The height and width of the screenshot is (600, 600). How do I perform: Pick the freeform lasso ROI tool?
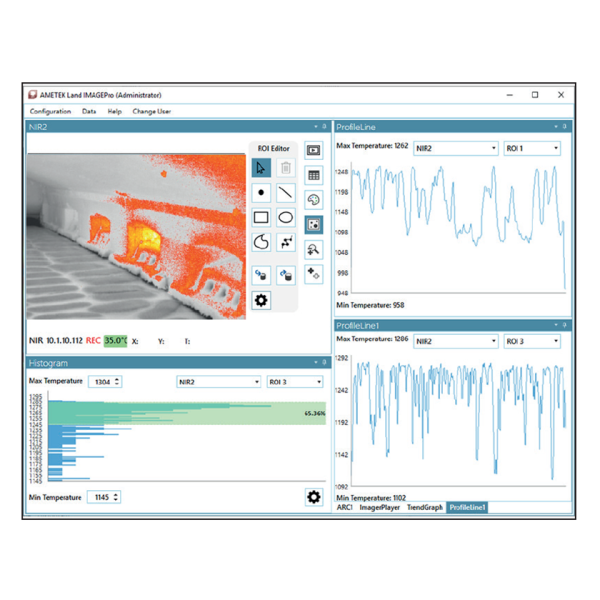pyautogui.click(x=261, y=243)
